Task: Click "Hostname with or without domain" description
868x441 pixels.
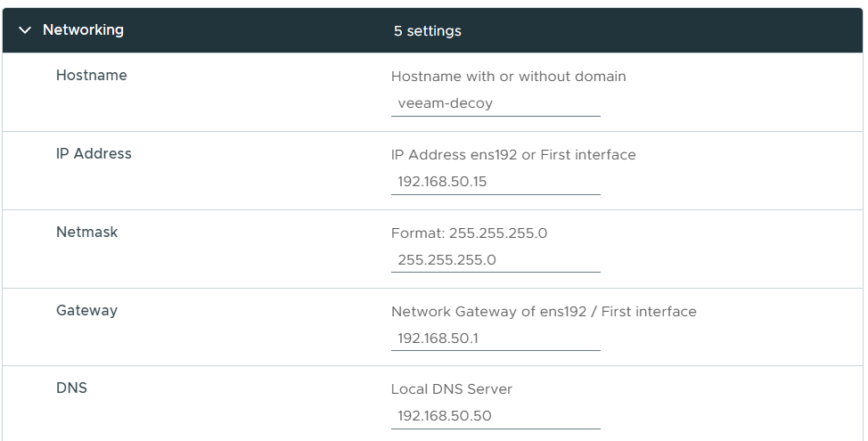Action: click(x=508, y=77)
